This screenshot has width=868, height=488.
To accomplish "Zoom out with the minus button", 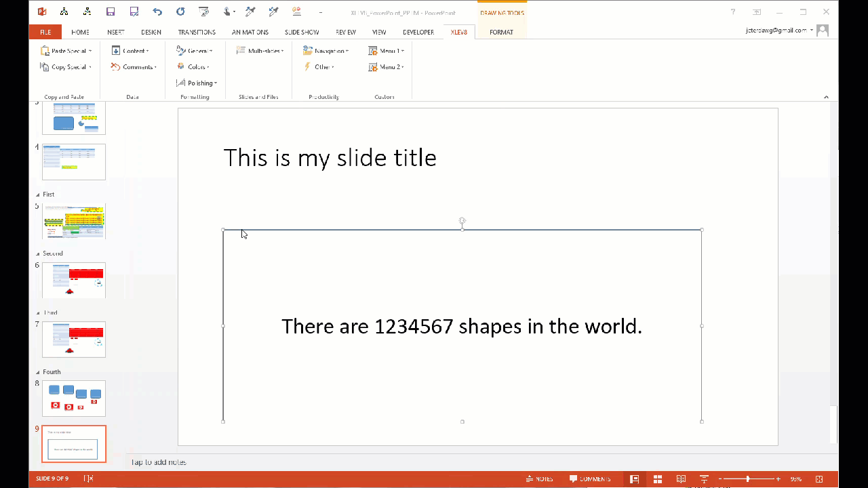I will click(720, 479).
